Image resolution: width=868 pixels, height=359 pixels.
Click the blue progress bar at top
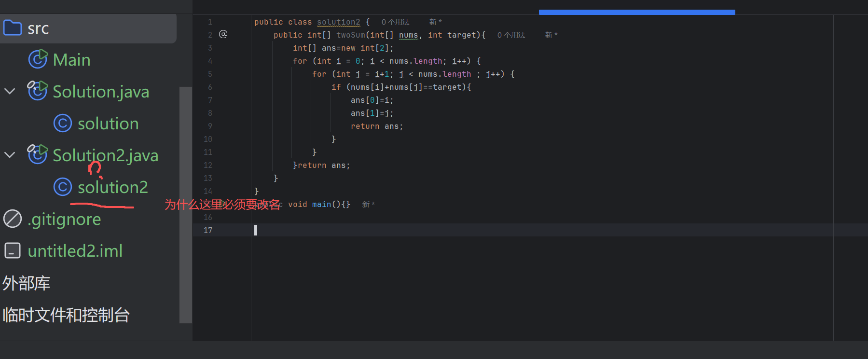point(637,12)
